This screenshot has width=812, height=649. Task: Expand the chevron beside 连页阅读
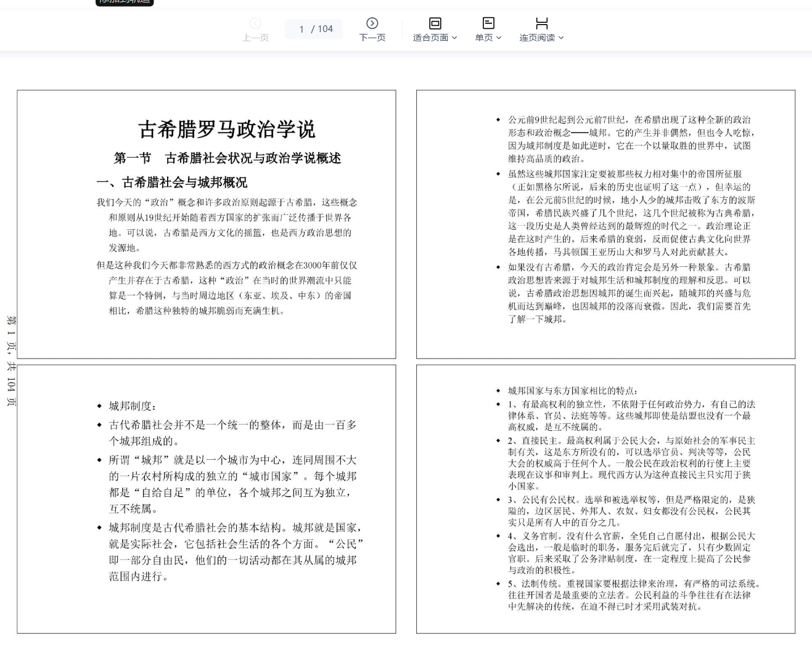561,38
